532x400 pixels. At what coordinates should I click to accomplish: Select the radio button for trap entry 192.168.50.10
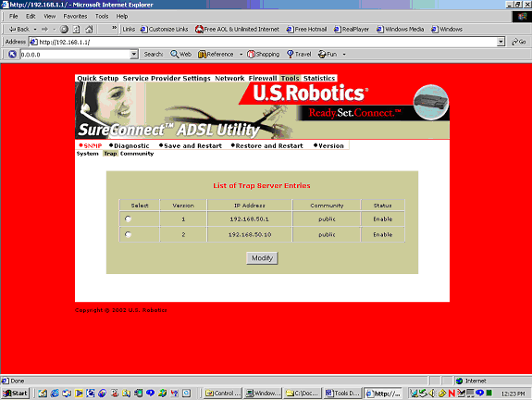tap(128, 234)
